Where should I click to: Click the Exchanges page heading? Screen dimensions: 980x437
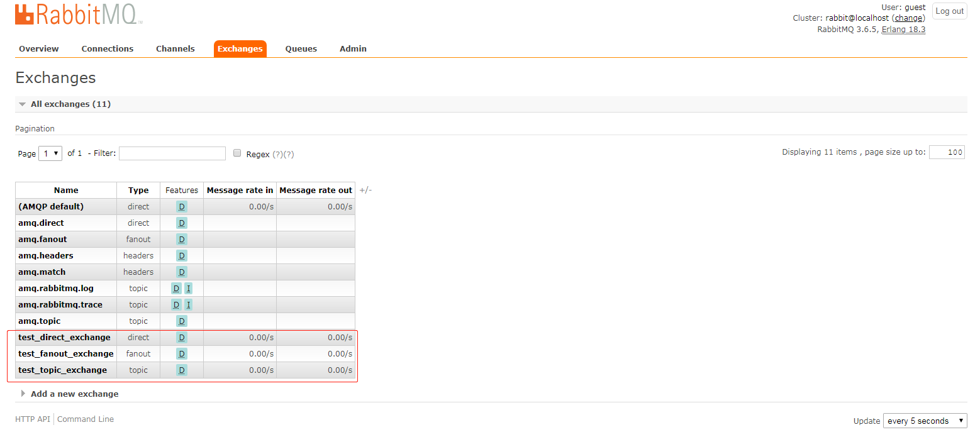tap(55, 77)
